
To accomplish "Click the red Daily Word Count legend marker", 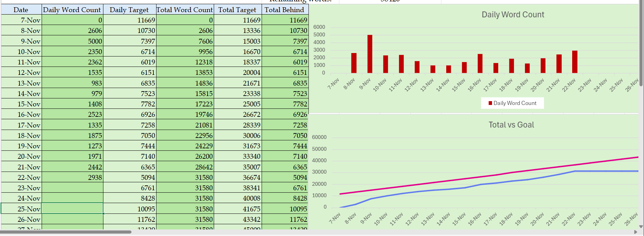I will [490, 103].
